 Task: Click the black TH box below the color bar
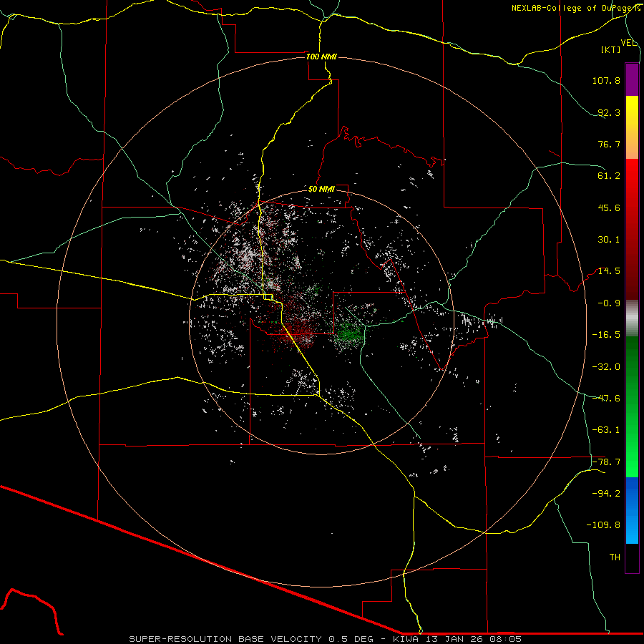coord(632,559)
